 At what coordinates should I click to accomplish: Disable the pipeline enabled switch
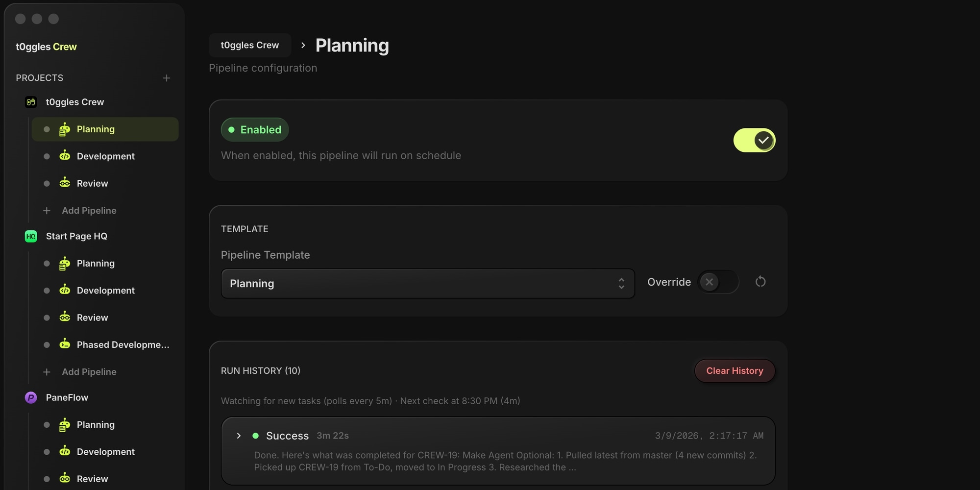tap(754, 141)
